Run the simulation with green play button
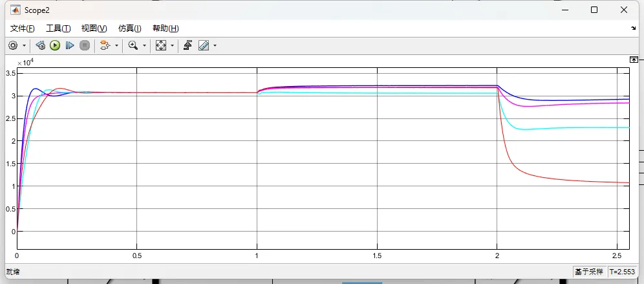Image resolution: width=644 pixels, height=284 pixels. coord(55,45)
